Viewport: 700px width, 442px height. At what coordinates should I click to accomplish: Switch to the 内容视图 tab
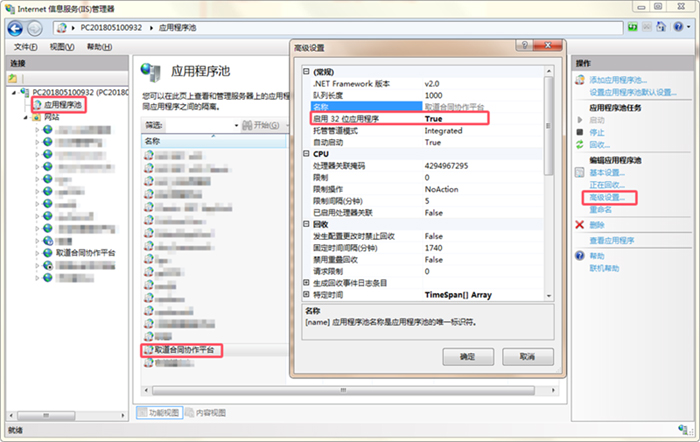coord(205,413)
